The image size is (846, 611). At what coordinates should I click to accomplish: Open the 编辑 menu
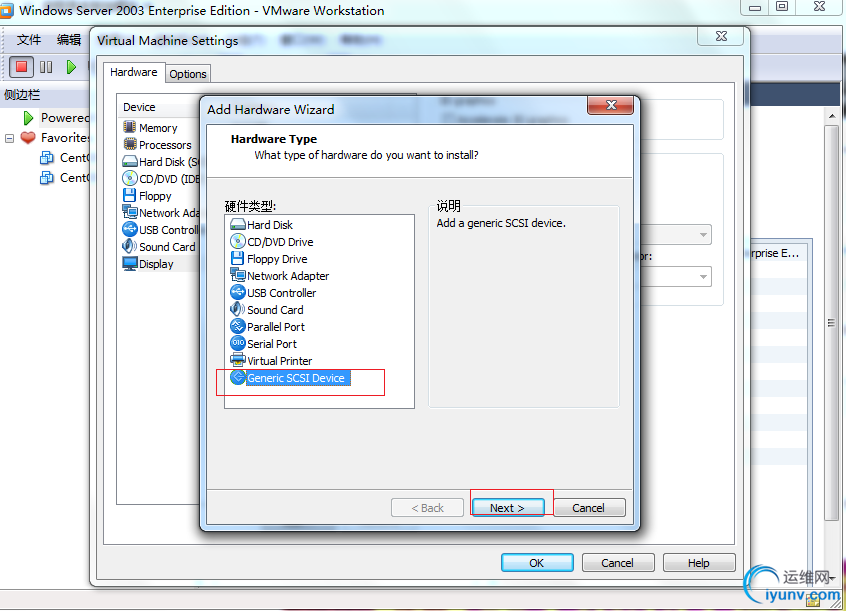tap(69, 40)
